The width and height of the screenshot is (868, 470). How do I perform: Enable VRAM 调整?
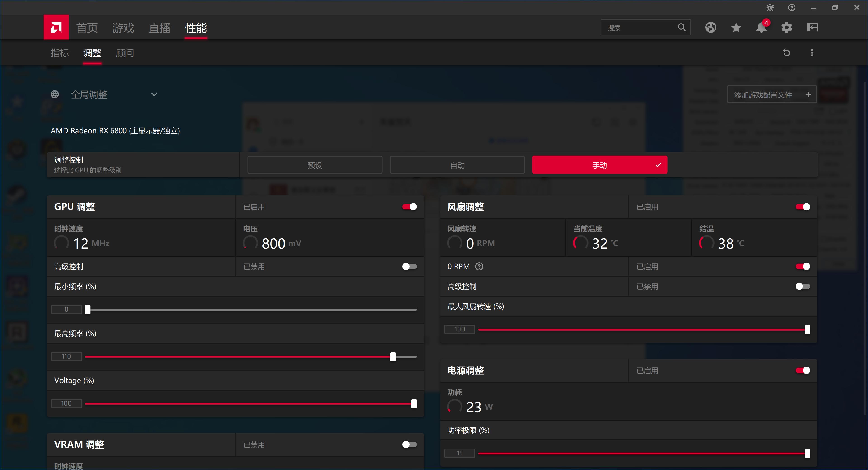point(409,444)
